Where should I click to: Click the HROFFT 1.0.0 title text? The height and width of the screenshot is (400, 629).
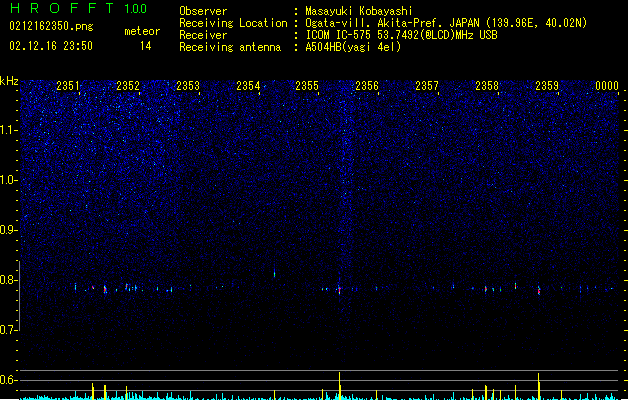coord(78,8)
